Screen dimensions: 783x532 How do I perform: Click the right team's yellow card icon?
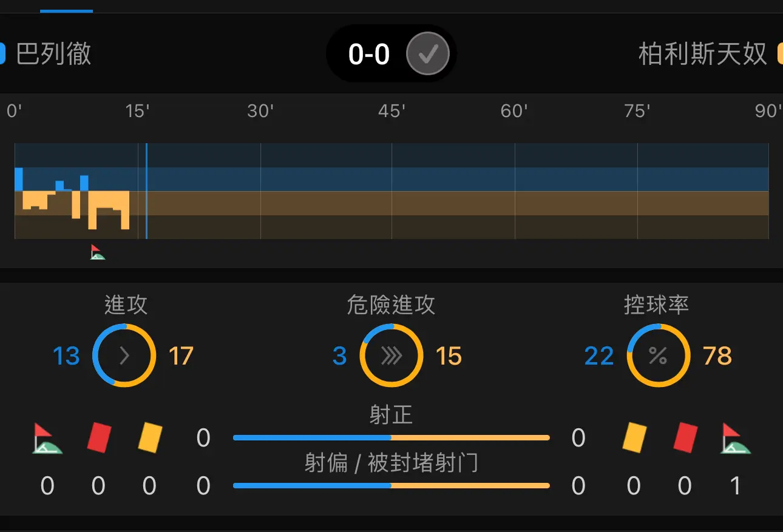click(x=634, y=437)
